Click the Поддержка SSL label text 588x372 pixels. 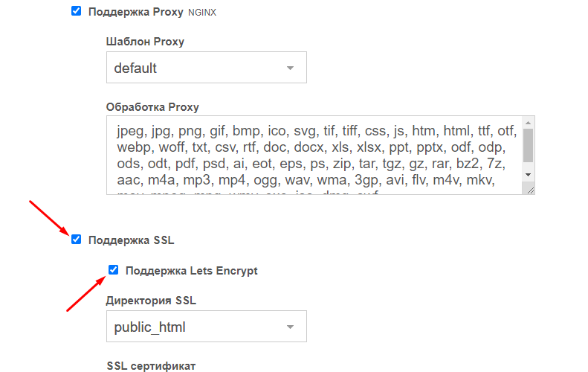point(131,240)
